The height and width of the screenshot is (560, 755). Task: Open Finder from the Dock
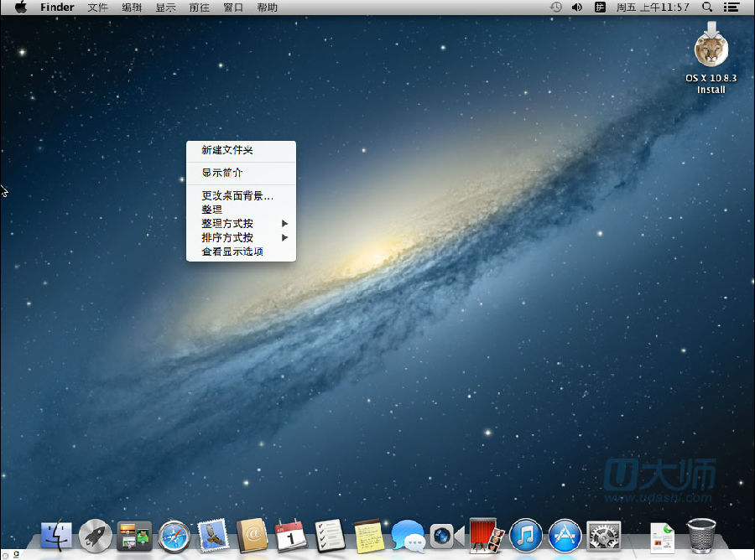tap(56, 534)
